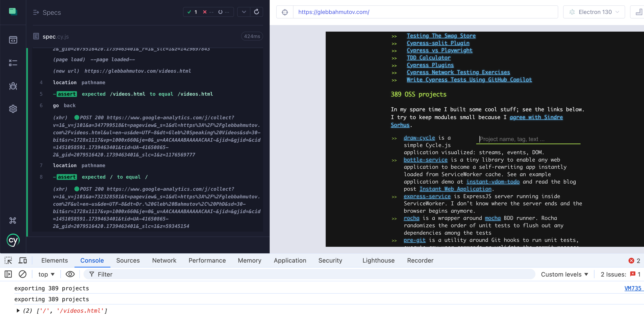Toggle the device toolbar icon in DevTools
Image resolution: width=644 pixels, height=317 pixels.
pos(23,261)
